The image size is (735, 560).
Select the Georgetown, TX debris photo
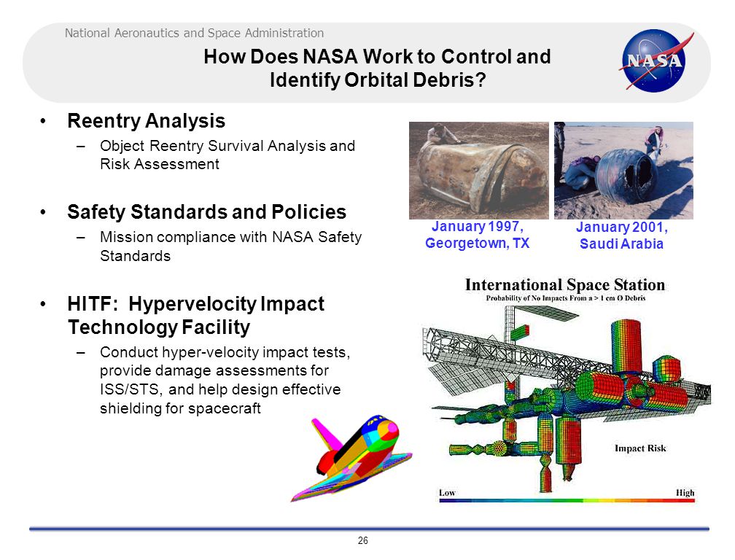point(478,171)
